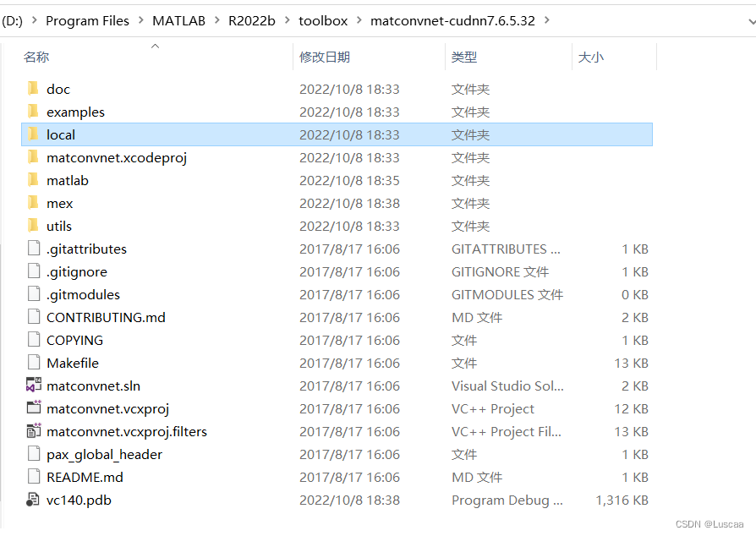Click the Makefile file icon
756x536 pixels.
click(x=34, y=363)
